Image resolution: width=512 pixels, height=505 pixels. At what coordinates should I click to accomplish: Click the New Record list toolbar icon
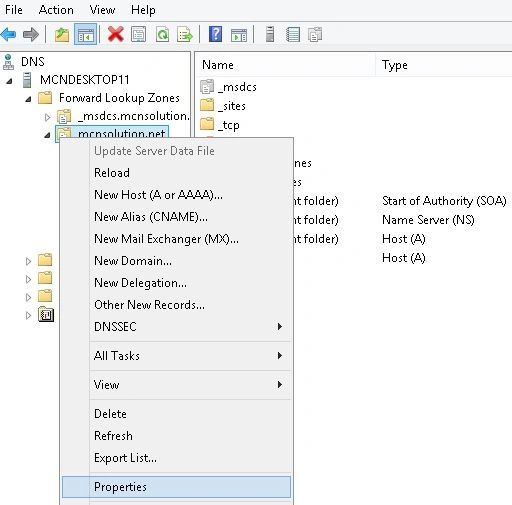(293, 34)
